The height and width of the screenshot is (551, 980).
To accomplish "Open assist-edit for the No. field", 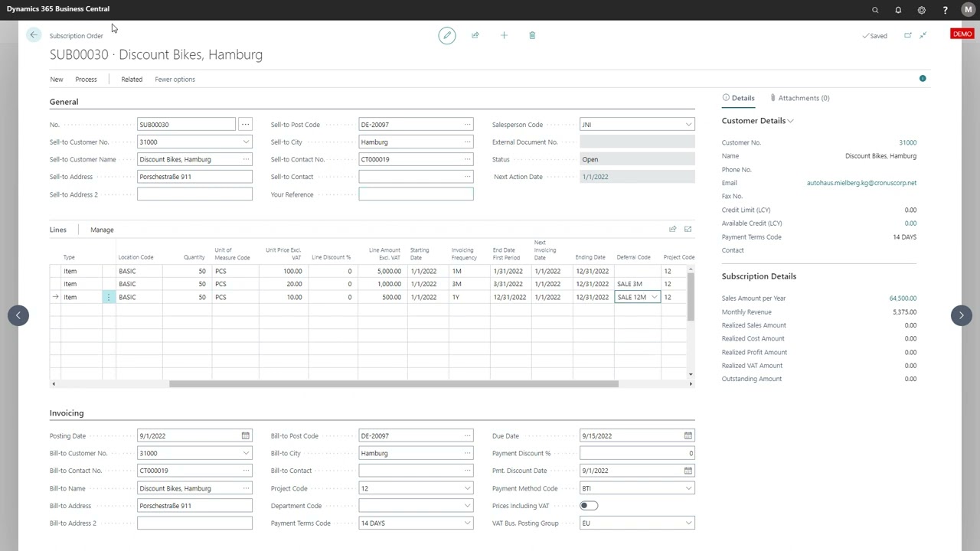I will [x=245, y=124].
